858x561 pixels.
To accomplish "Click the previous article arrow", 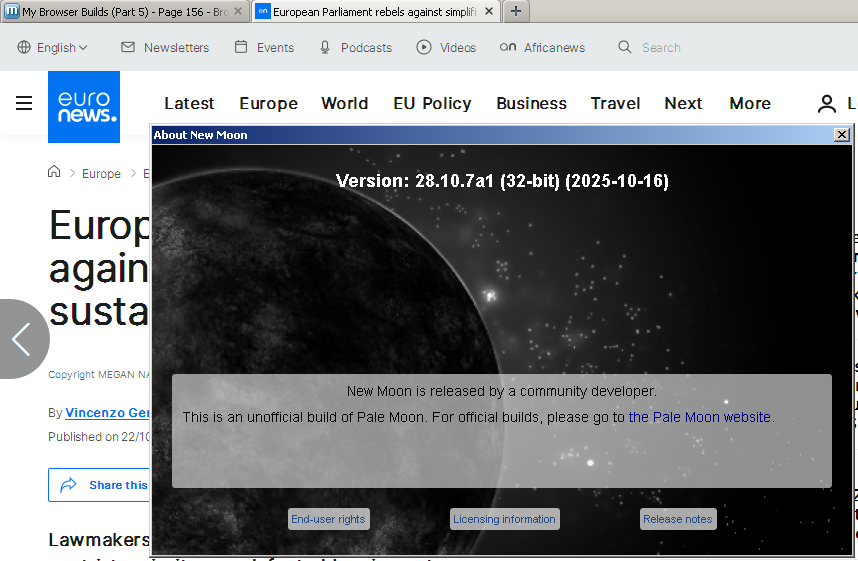I will [22, 339].
